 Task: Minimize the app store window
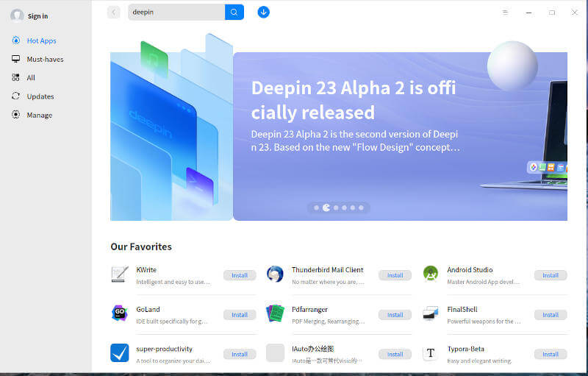[x=528, y=13]
